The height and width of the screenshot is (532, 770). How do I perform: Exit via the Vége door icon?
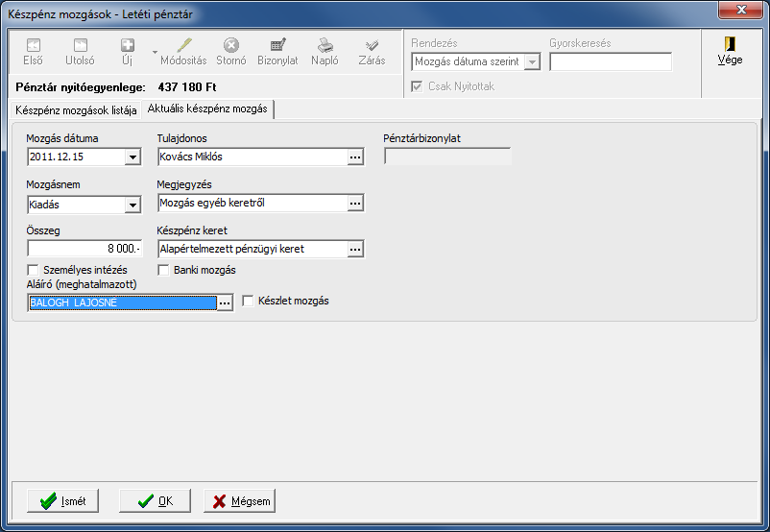[730, 44]
